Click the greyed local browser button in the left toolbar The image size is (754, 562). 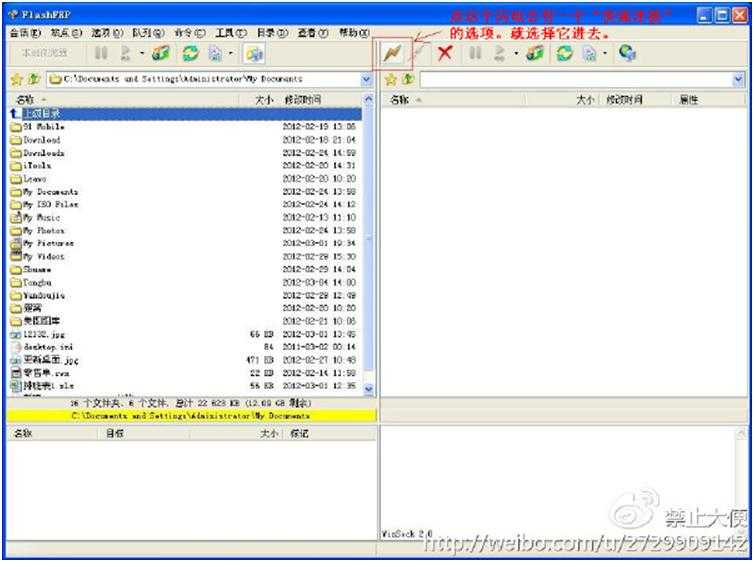coord(45,53)
